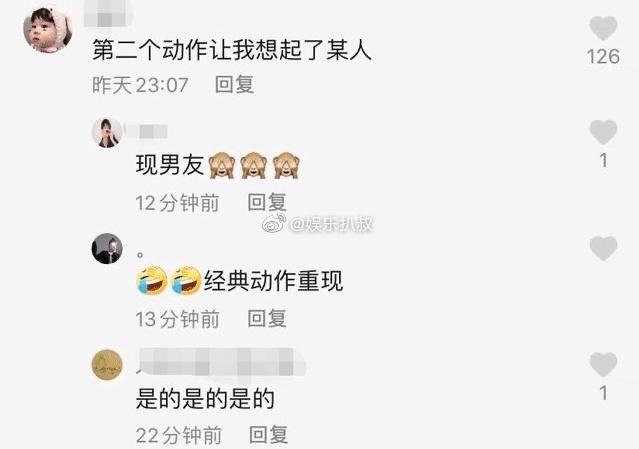The height and width of the screenshot is (449, 639).
Task: Open blurred username of top commenter
Action: click(x=109, y=15)
